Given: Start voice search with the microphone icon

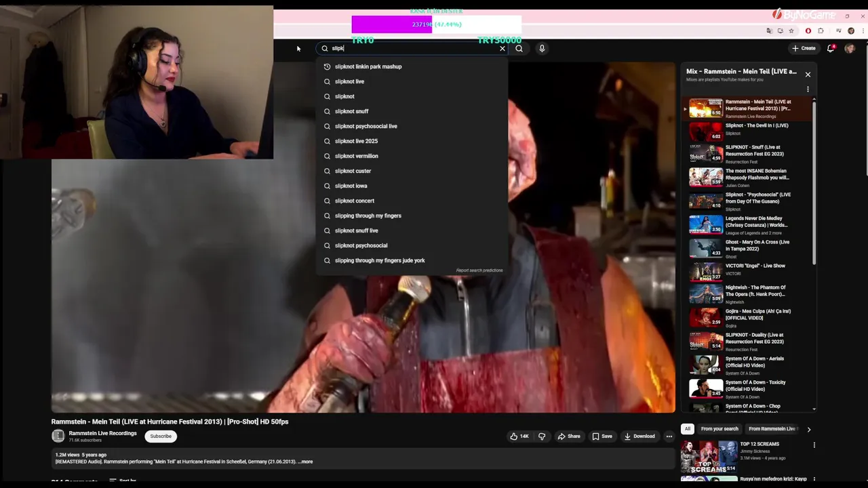Looking at the screenshot, I should (542, 48).
